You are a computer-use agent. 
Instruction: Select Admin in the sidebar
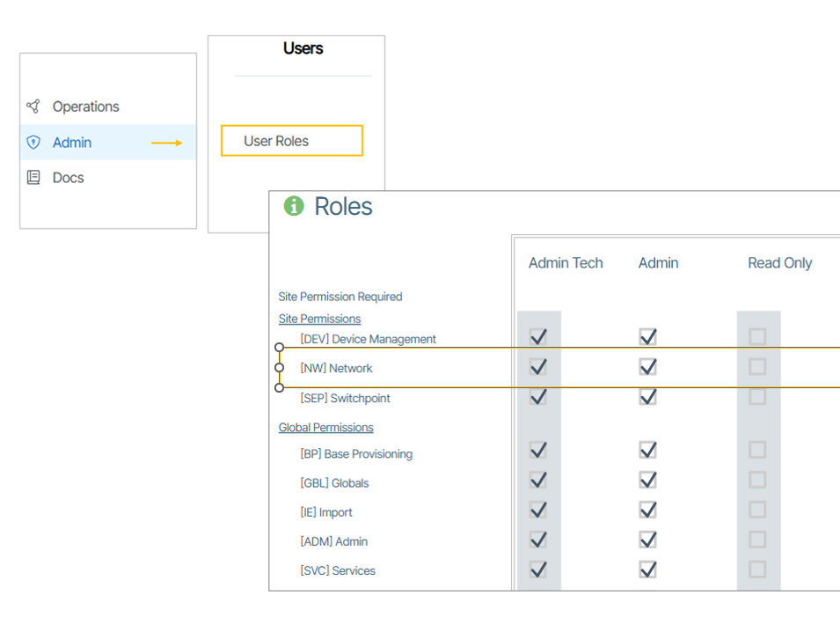[x=72, y=143]
